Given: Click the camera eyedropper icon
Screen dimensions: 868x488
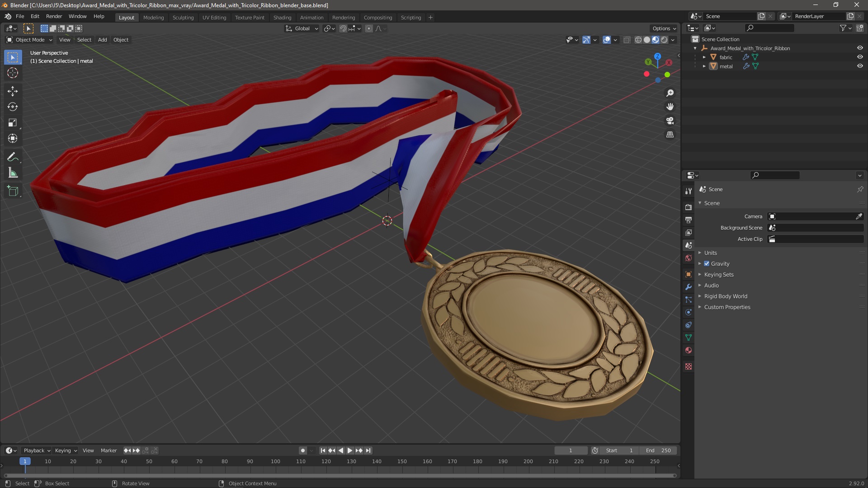Looking at the screenshot, I should pyautogui.click(x=859, y=216).
